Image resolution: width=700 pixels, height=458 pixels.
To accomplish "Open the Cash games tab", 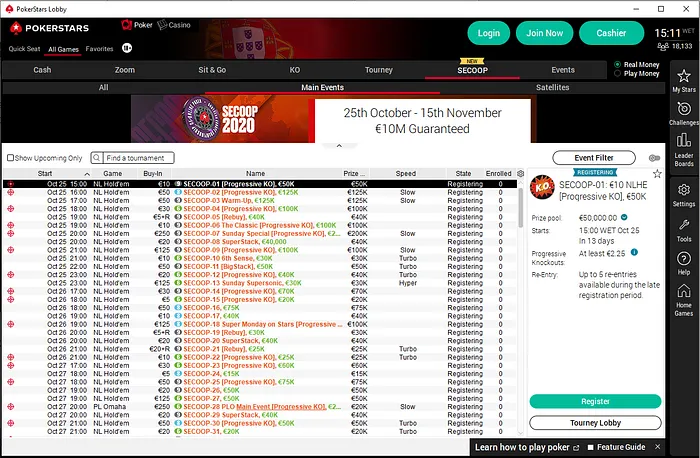I will [x=42, y=70].
